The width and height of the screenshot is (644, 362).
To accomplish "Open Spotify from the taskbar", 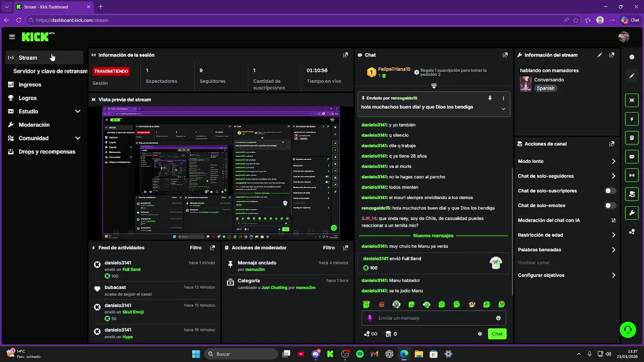I will (360, 354).
